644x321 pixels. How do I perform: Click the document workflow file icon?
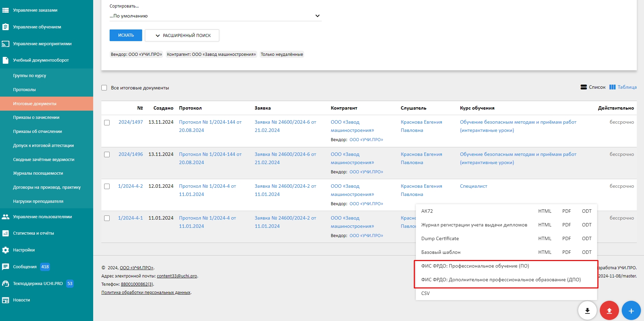pyautogui.click(x=5, y=60)
